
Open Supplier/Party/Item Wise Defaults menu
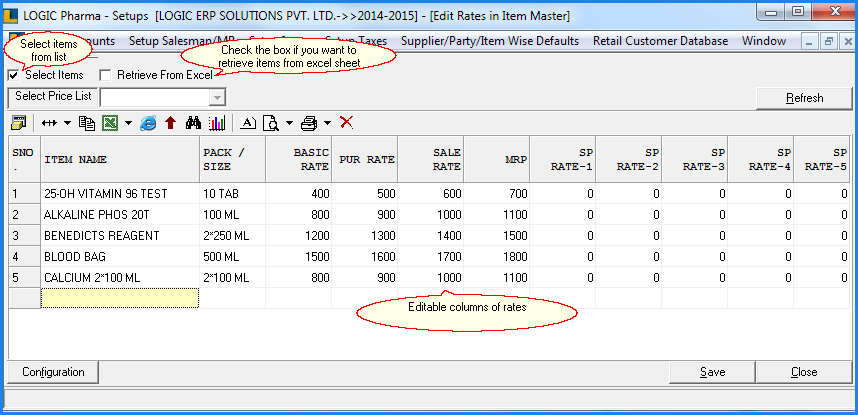point(490,41)
